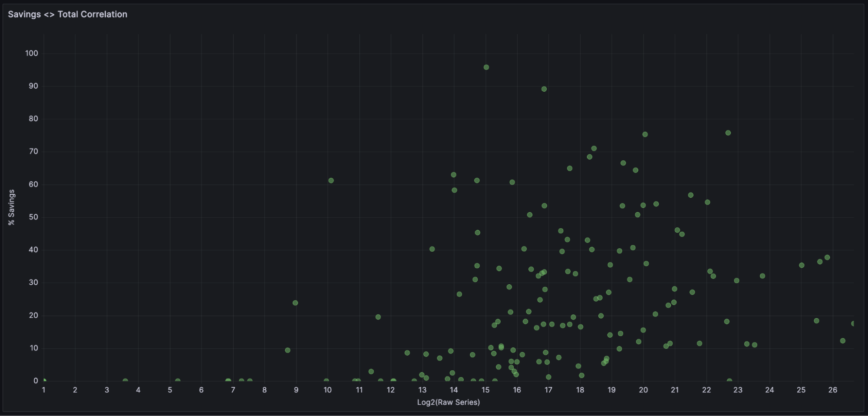Select the isolated point near x=9 at 24%

pyautogui.click(x=296, y=302)
